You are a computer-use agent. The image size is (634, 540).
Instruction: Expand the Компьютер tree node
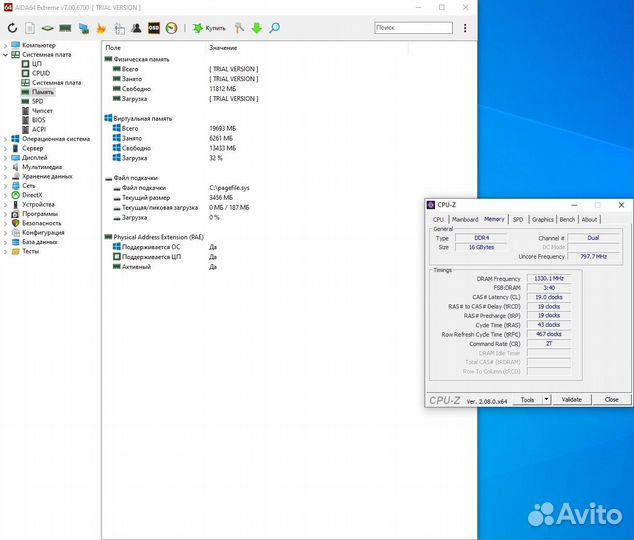coord(5,45)
